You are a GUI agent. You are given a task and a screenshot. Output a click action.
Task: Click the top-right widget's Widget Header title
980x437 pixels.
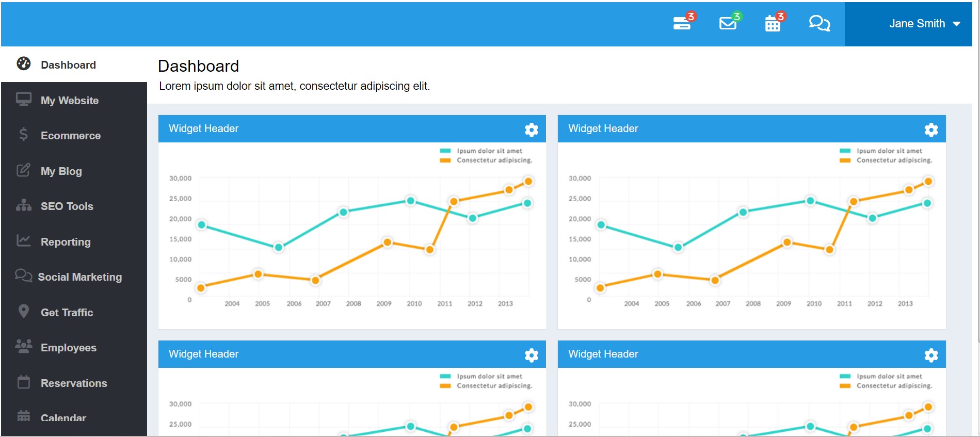[603, 128]
